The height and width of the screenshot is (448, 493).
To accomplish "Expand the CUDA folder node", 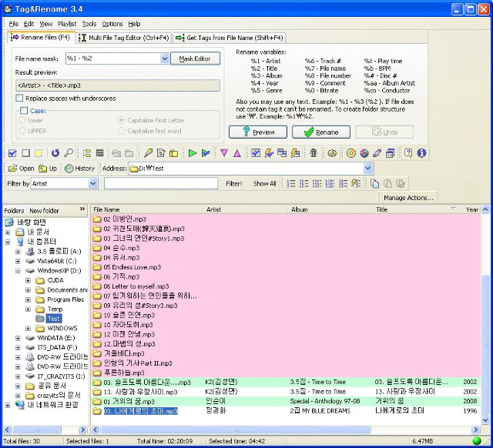I will [28, 280].
